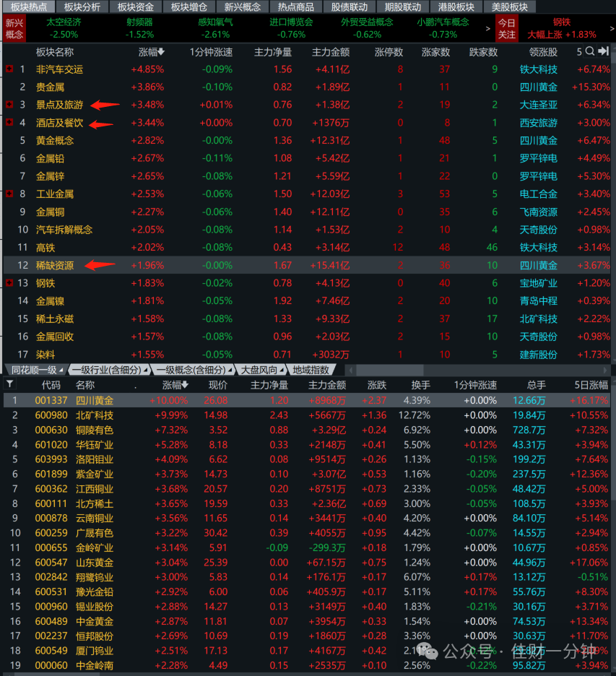Image resolution: width=616 pixels, height=676 pixels.
Task: Open dropdown arrow on 一级行业(含细分) tab
Action: click(x=146, y=370)
